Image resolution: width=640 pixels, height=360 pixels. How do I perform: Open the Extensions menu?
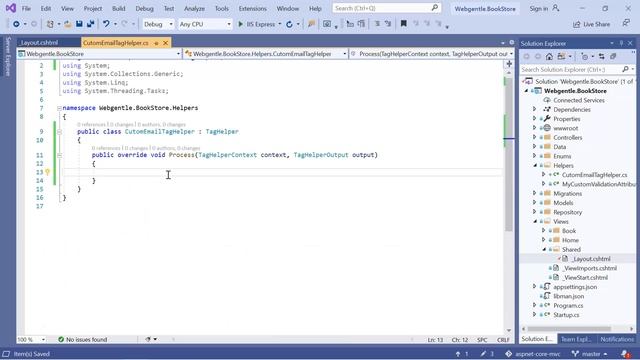pos(253,8)
